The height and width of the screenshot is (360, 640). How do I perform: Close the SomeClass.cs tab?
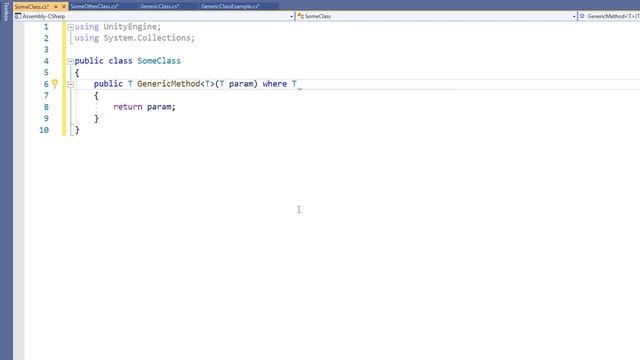64,7
